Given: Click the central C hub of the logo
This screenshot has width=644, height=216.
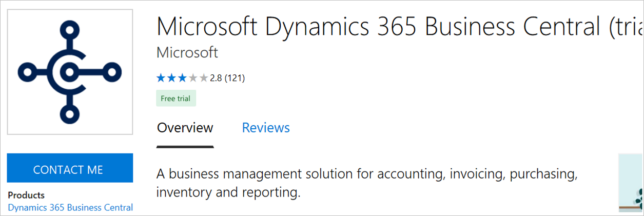Looking at the screenshot, I should (68, 72).
